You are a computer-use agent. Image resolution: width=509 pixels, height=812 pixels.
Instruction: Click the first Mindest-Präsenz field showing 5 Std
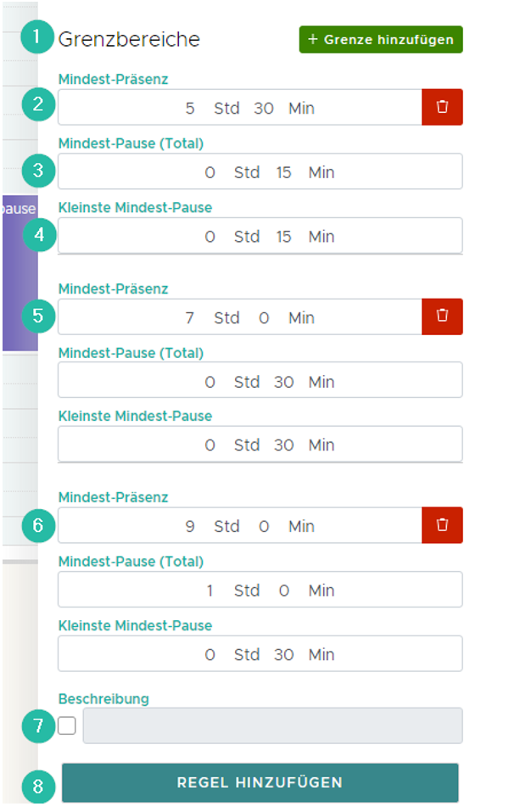(239, 108)
